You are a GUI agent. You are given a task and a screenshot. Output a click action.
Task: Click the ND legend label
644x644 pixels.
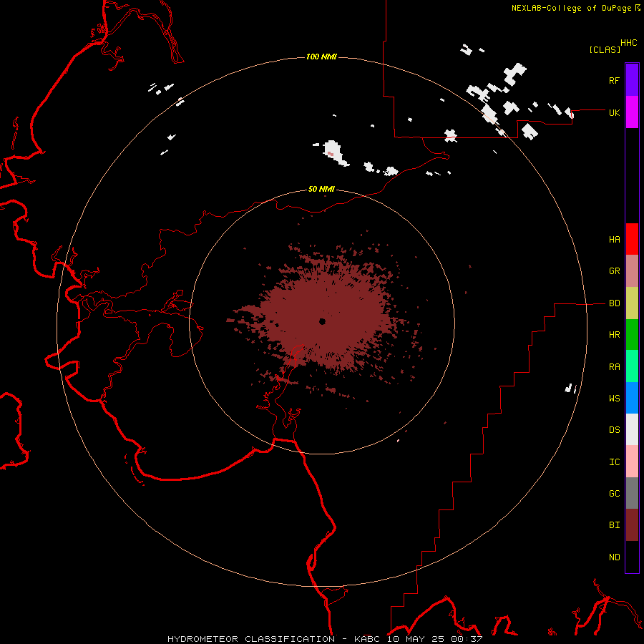[x=614, y=557]
